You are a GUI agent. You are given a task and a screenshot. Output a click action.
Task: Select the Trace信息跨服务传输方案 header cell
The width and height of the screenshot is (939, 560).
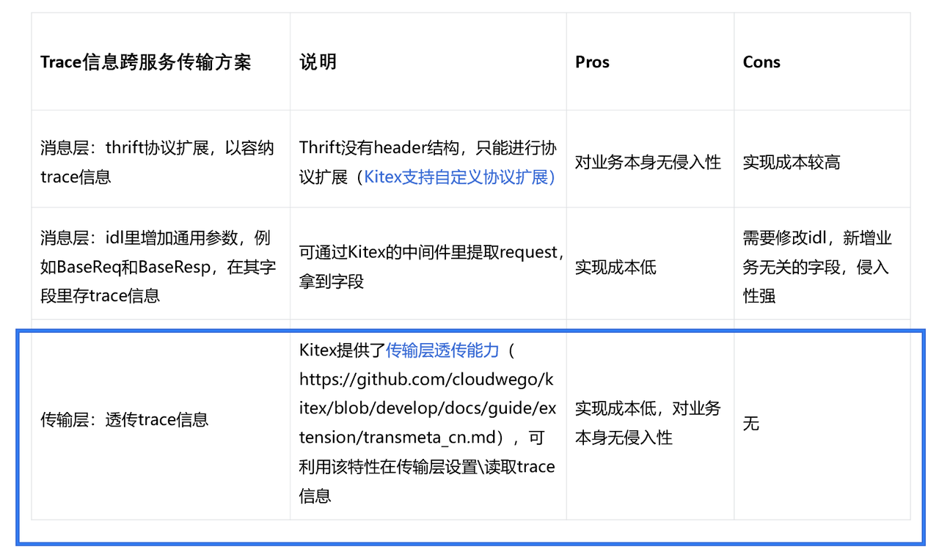[x=145, y=62]
